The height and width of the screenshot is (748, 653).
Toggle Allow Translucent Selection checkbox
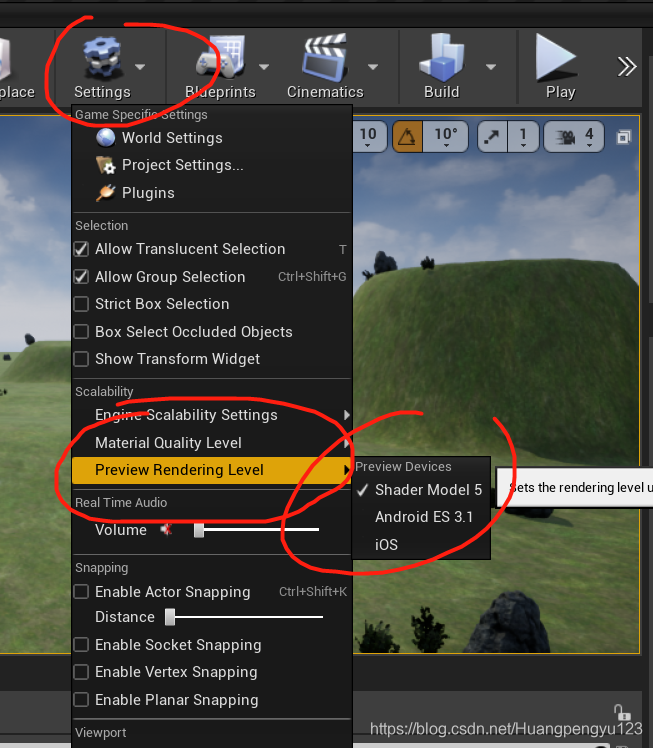coord(81,249)
